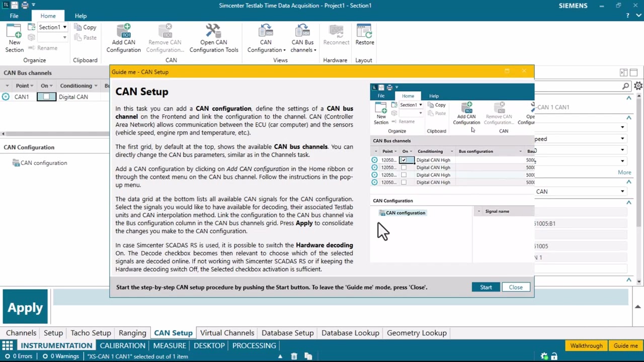This screenshot has width=644, height=362.
Task: Switch to the PROCESSING workflow
Action: [x=254, y=345]
